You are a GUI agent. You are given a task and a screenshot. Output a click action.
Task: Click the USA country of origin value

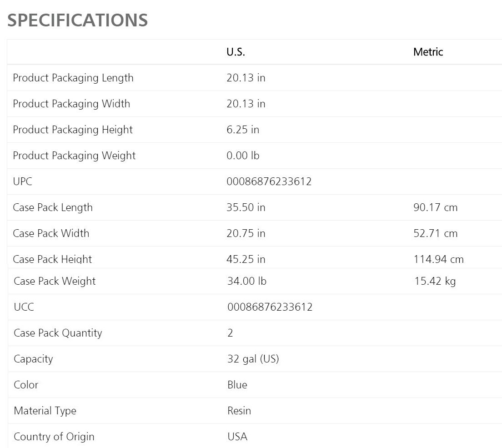[237, 437]
